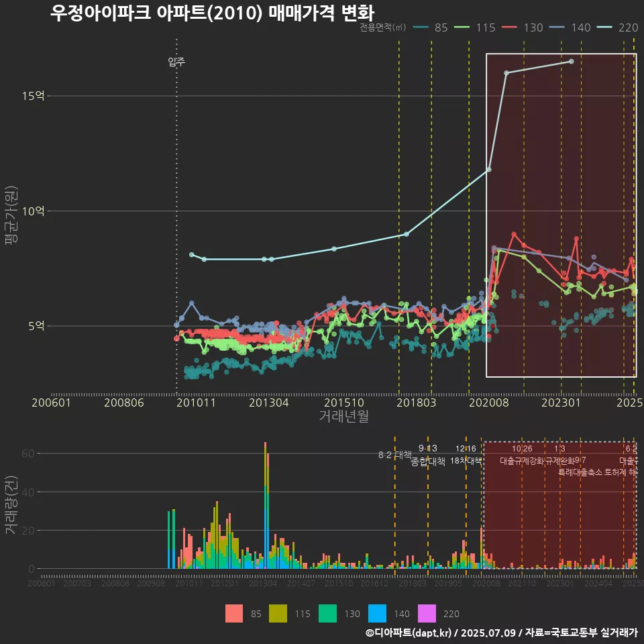Click the 9·13 종합대책 policy label
This screenshot has height=644, width=644.
[428, 455]
